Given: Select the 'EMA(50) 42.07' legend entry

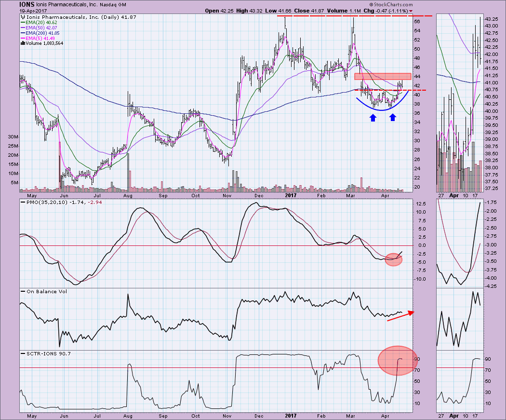Looking at the screenshot, I should coord(41,28).
